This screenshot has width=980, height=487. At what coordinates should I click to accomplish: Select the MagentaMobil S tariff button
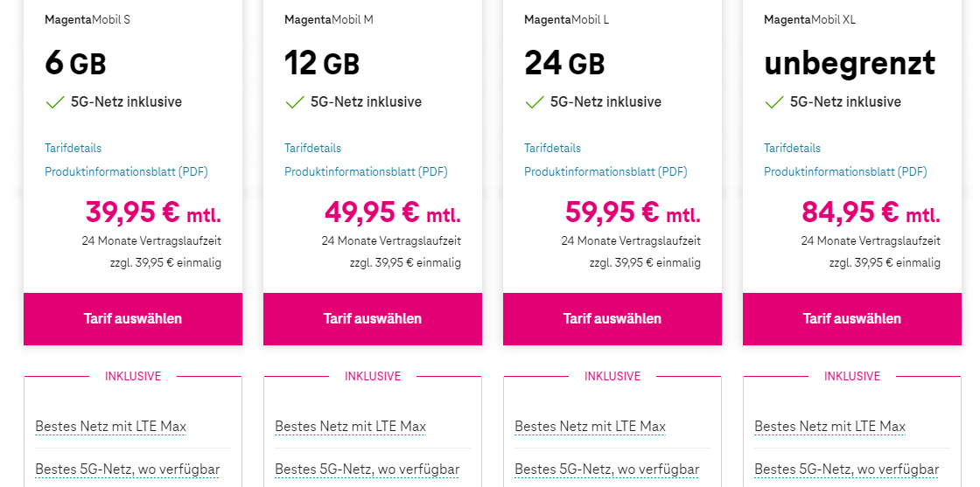point(133,319)
